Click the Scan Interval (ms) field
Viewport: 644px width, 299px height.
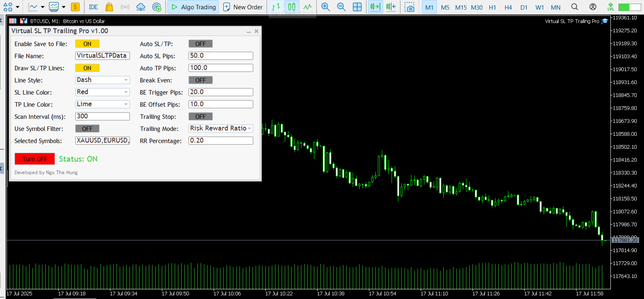point(102,116)
